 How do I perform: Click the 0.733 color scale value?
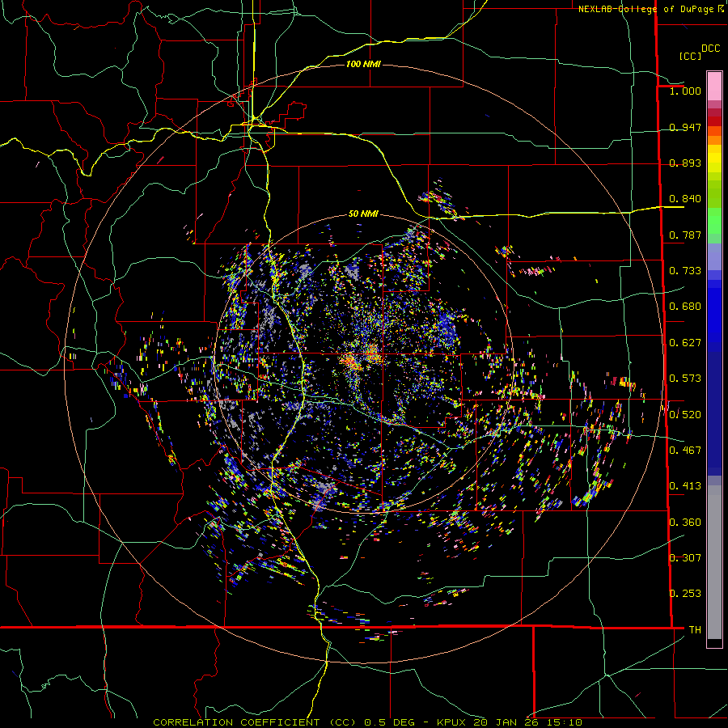[x=685, y=271]
